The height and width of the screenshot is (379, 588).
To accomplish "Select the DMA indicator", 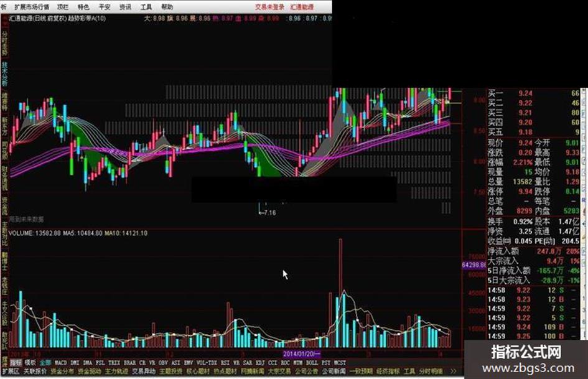I will (x=87, y=363).
